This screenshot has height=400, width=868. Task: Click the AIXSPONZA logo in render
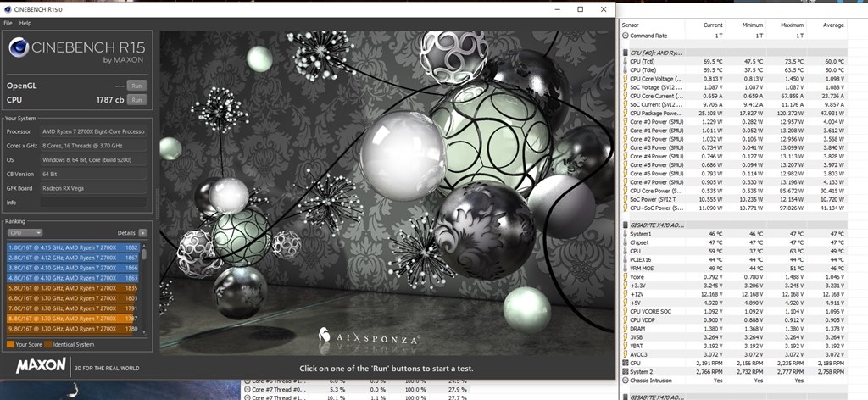[370, 336]
